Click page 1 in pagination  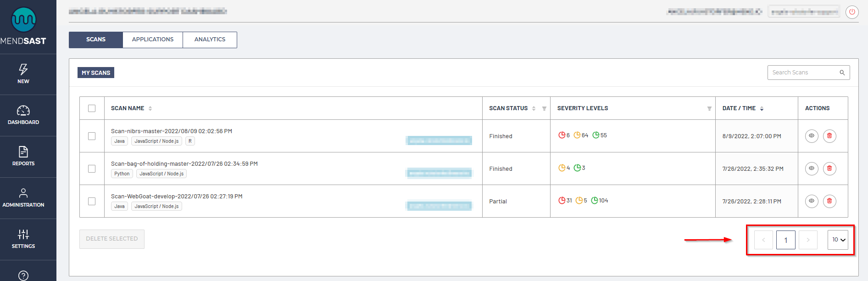(x=785, y=240)
